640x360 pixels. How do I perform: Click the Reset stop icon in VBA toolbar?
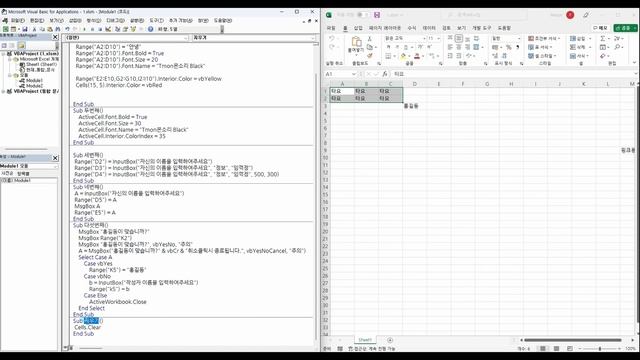pyautogui.click(x=100, y=29)
